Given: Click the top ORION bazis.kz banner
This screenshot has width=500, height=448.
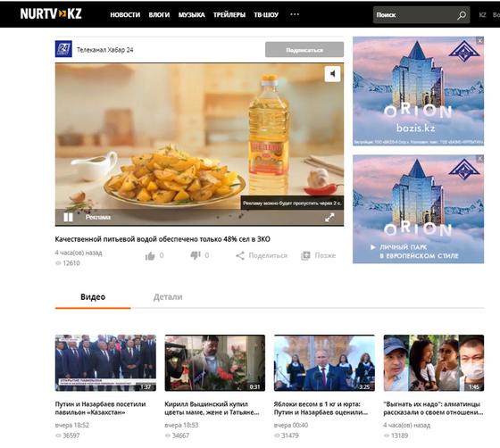Looking at the screenshot, I should coord(418,91).
